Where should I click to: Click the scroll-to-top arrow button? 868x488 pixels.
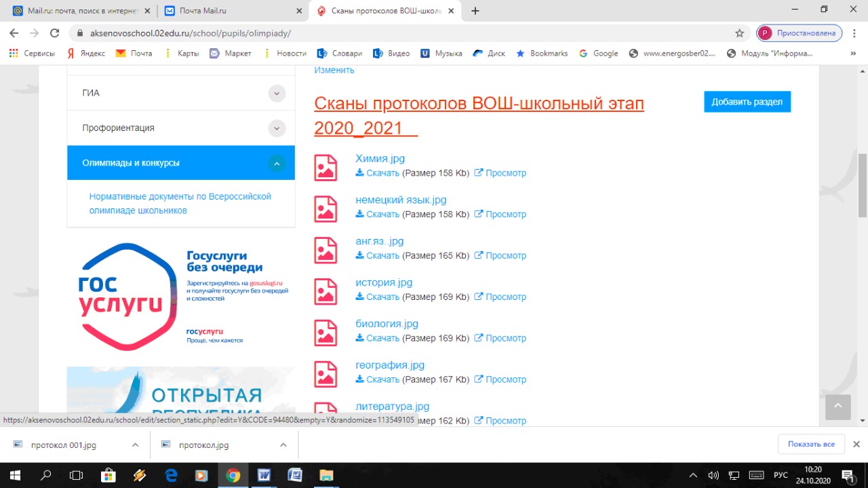pyautogui.click(x=837, y=407)
